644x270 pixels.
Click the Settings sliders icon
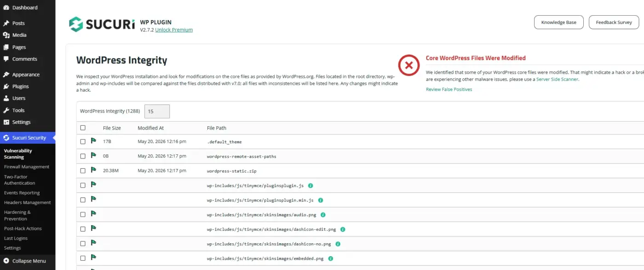pos(6,122)
